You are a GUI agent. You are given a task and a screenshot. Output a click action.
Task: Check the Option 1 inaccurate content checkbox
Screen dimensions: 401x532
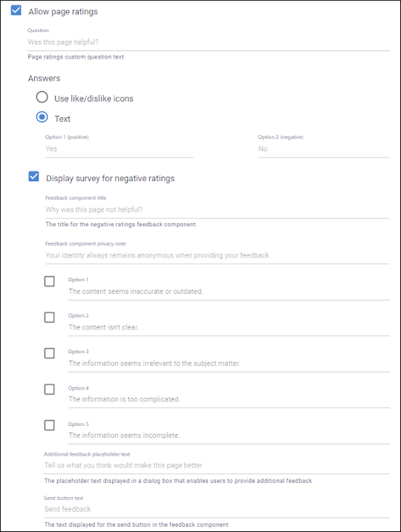50,282
